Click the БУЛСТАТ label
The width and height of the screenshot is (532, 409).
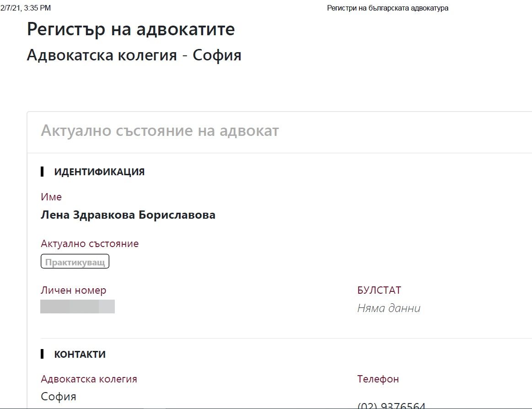379,290
